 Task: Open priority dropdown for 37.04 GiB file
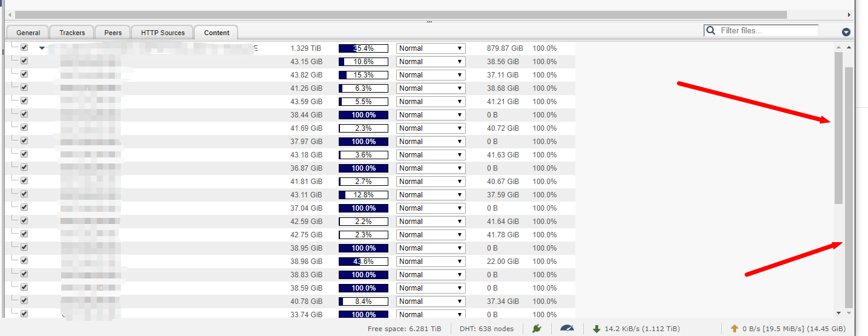pyautogui.click(x=431, y=208)
